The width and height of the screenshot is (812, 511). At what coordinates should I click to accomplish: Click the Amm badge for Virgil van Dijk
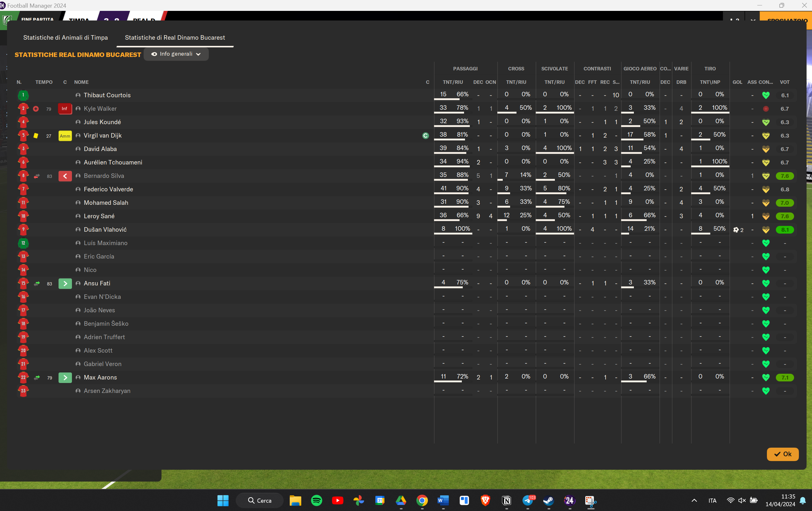pos(65,136)
